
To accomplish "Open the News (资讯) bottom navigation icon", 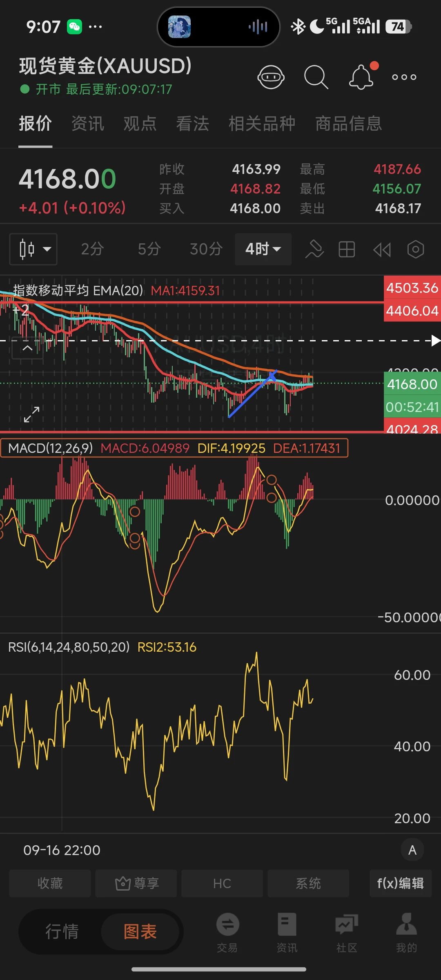I will 287,933.
